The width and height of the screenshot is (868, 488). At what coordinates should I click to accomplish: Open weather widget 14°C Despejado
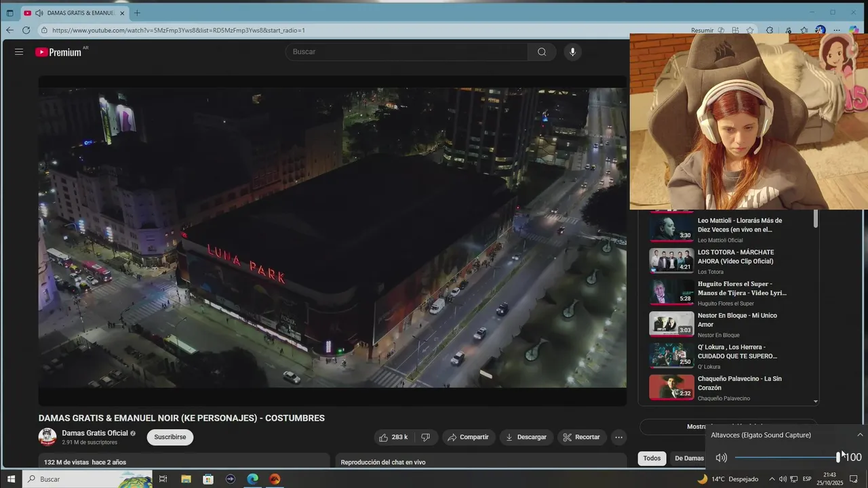tap(728, 479)
